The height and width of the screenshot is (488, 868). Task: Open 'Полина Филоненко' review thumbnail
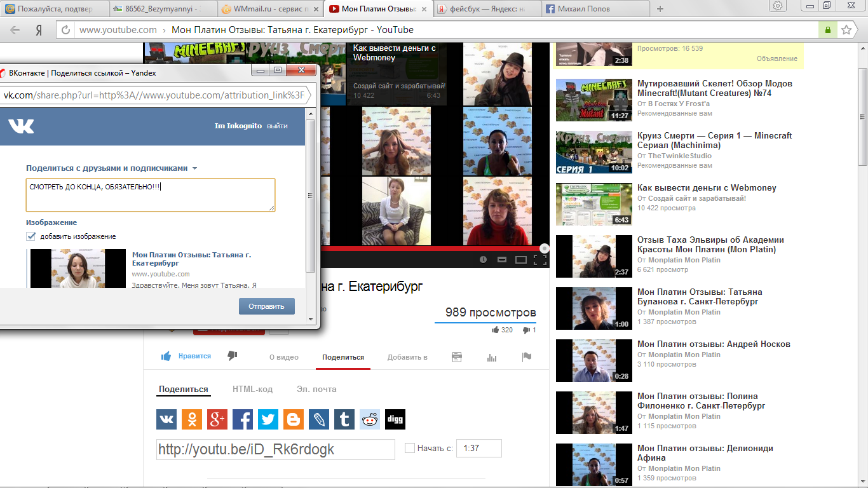(x=593, y=412)
